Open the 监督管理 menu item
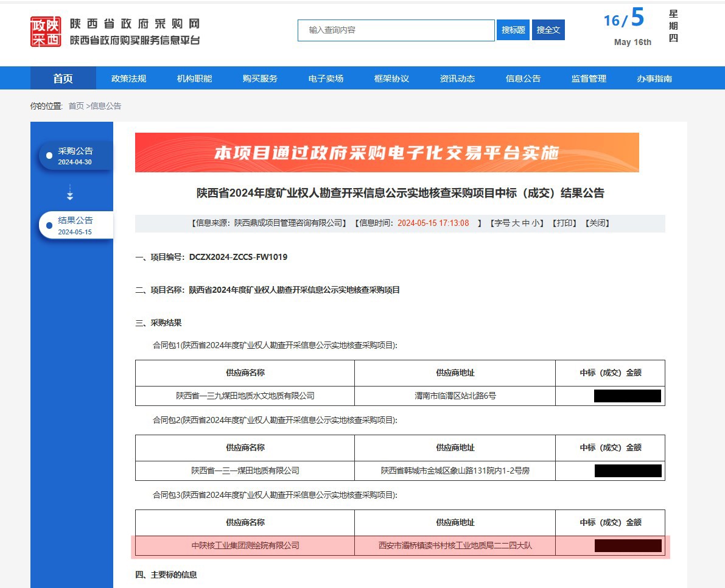 click(x=589, y=79)
